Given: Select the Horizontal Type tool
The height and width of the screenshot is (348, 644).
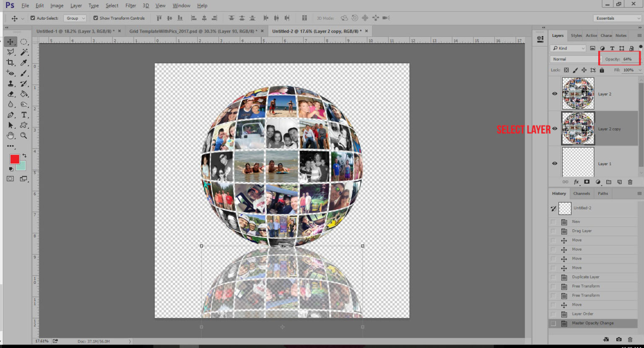Looking at the screenshot, I should coord(24,115).
